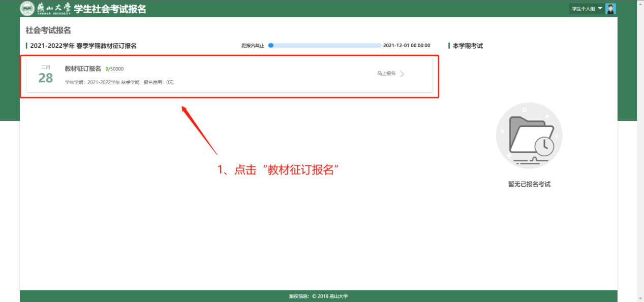Click the deadline date 2021-12-01 00:00:00
Screen dimensions: 644x302
(x=407, y=46)
